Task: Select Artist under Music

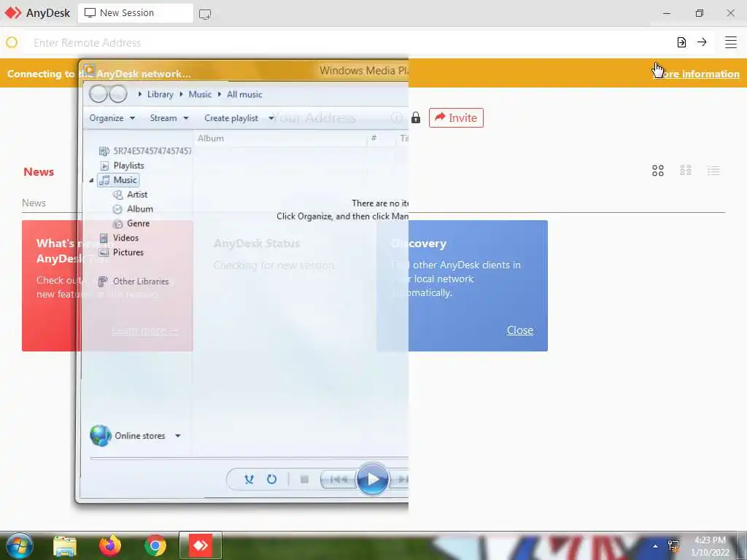Action: pos(131,194)
